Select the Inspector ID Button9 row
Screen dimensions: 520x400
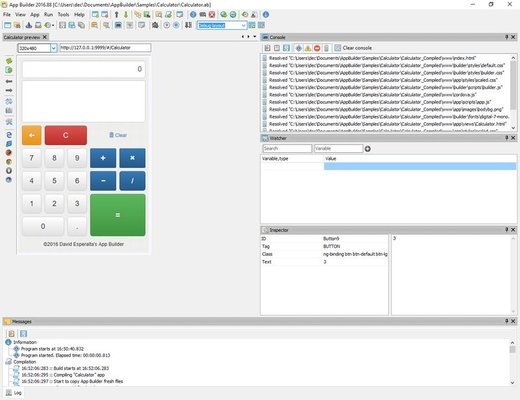point(324,239)
